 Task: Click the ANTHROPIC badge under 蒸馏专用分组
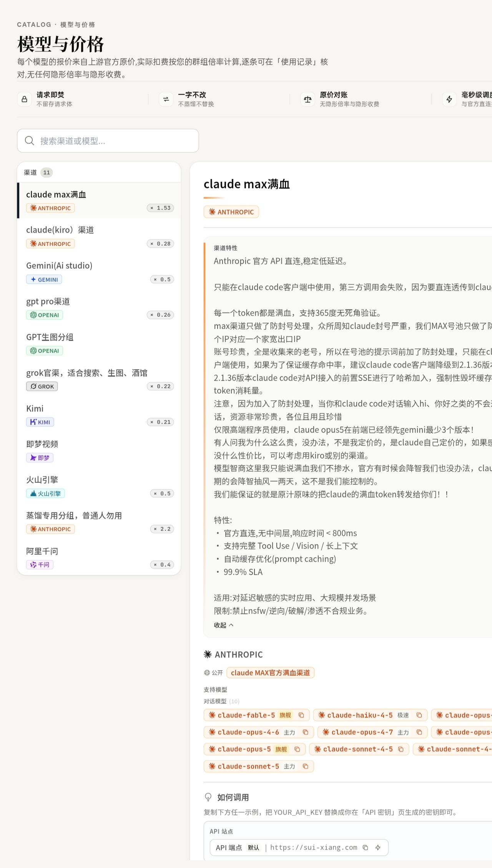point(50,529)
